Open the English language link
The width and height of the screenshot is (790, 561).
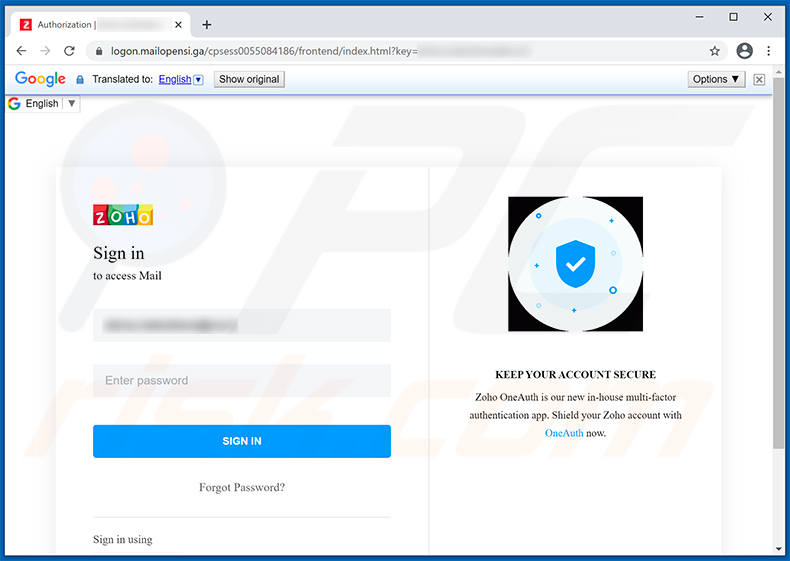(x=175, y=79)
